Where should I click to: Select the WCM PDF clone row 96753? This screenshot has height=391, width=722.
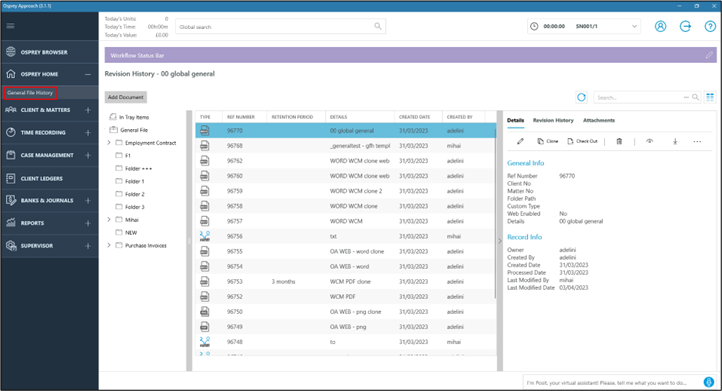pos(345,281)
